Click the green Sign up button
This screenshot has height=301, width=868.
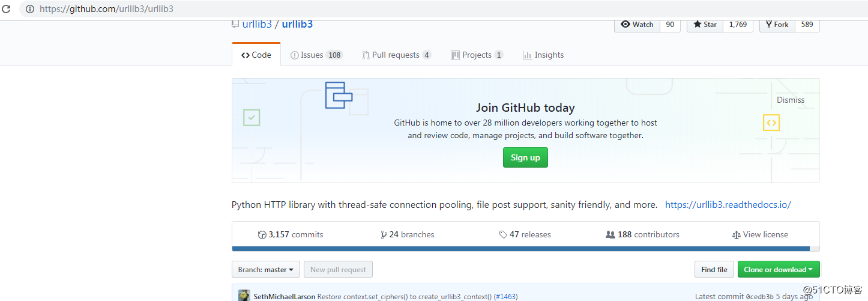coord(525,157)
